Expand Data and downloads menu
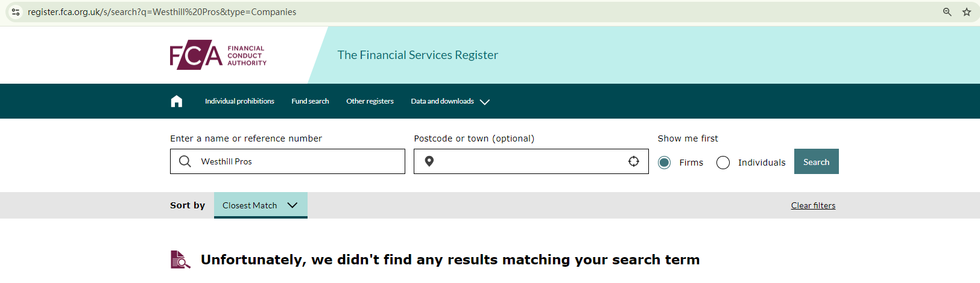This screenshot has width=980, height=283. pos(450,101)
